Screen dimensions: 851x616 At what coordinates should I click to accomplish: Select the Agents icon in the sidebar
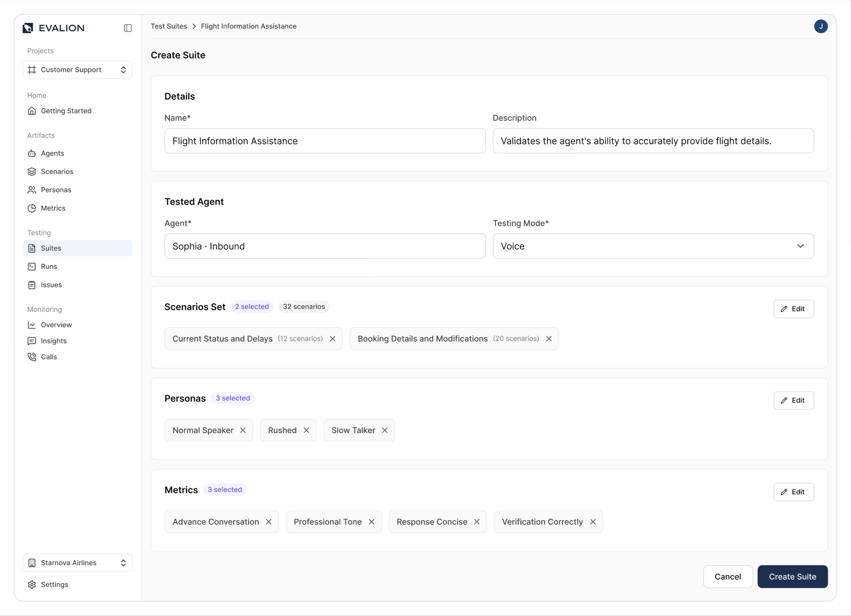tap(32, 153)
